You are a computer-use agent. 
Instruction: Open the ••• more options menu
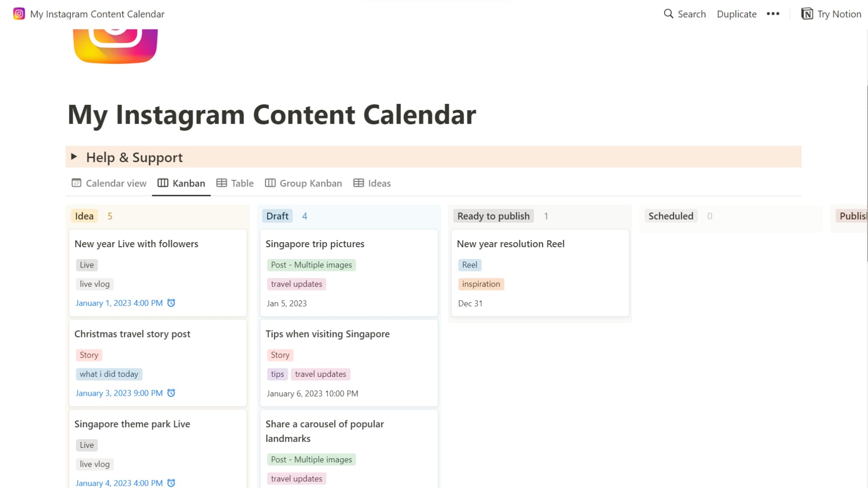click(x=773, y=14)
